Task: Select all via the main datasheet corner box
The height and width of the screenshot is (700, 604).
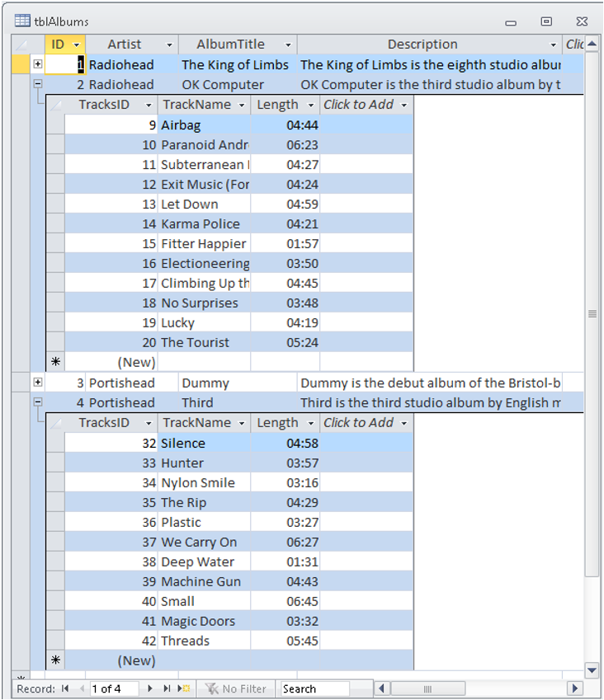Action: point(21,45)
